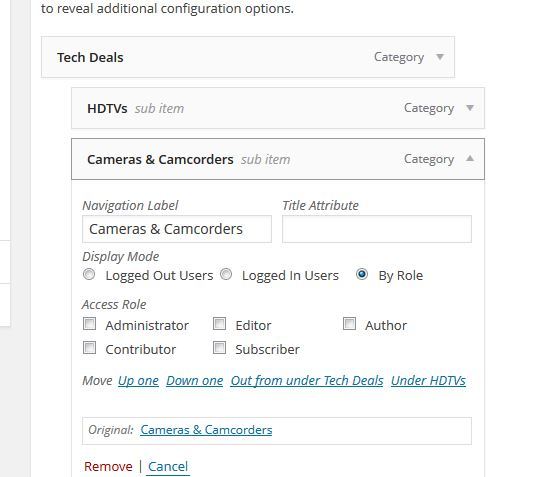This screenshot has width=539, height=477.
Task: Click the Title Attribute input field
Action: [377, 229]
